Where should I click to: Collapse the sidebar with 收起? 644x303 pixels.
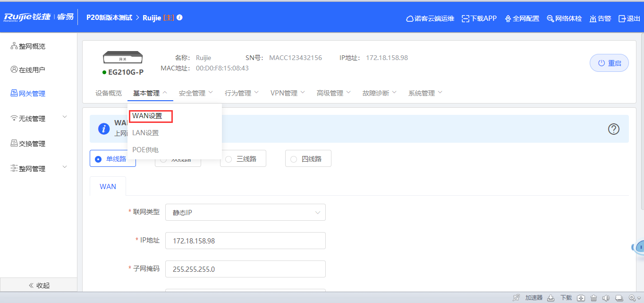pos(39,286)
